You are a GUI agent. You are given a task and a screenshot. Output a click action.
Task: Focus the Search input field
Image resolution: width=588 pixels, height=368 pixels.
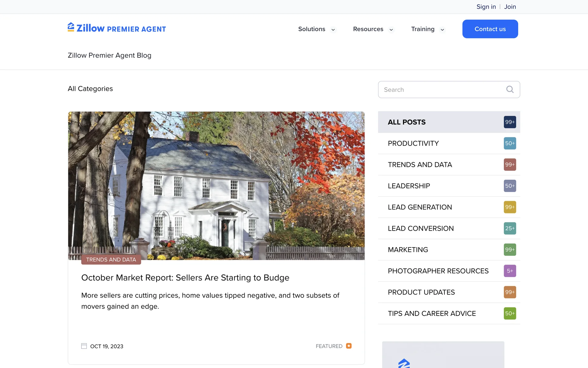(441, 90)
